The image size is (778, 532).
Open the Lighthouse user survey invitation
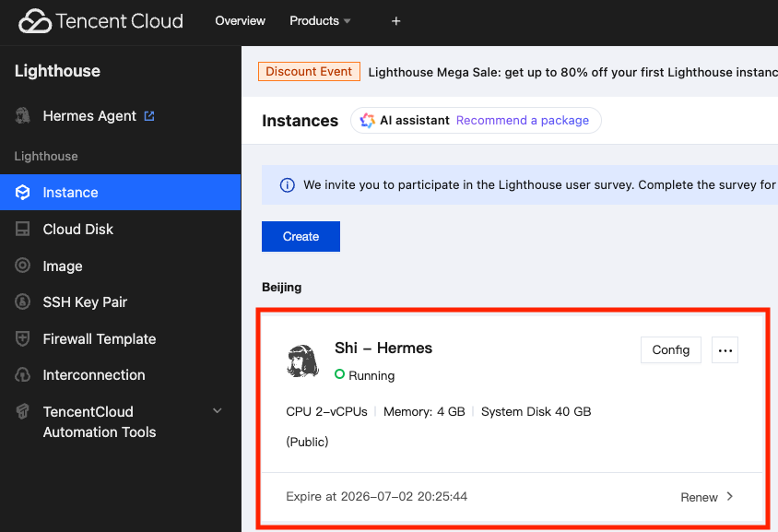tap(540, 185)
